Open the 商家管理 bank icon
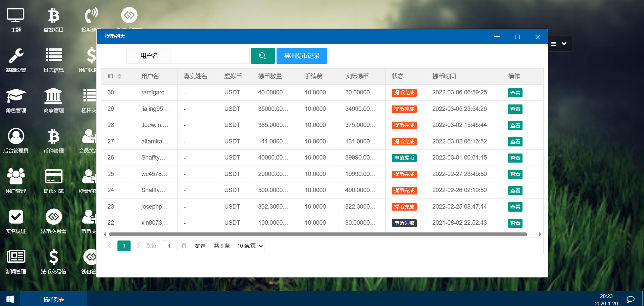Screen dimensions: 644x306 click(x=53, y=100)
